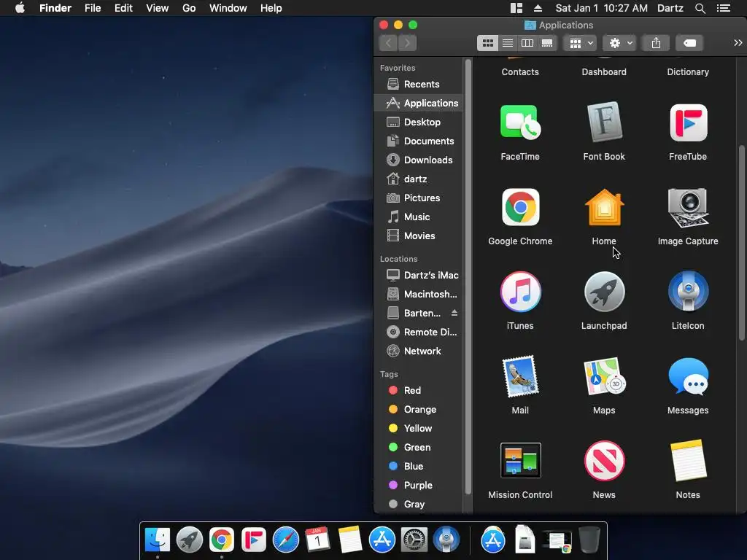Eject the Barten... volume
This screenshot has height=560, width=747.
coord(454,313)
